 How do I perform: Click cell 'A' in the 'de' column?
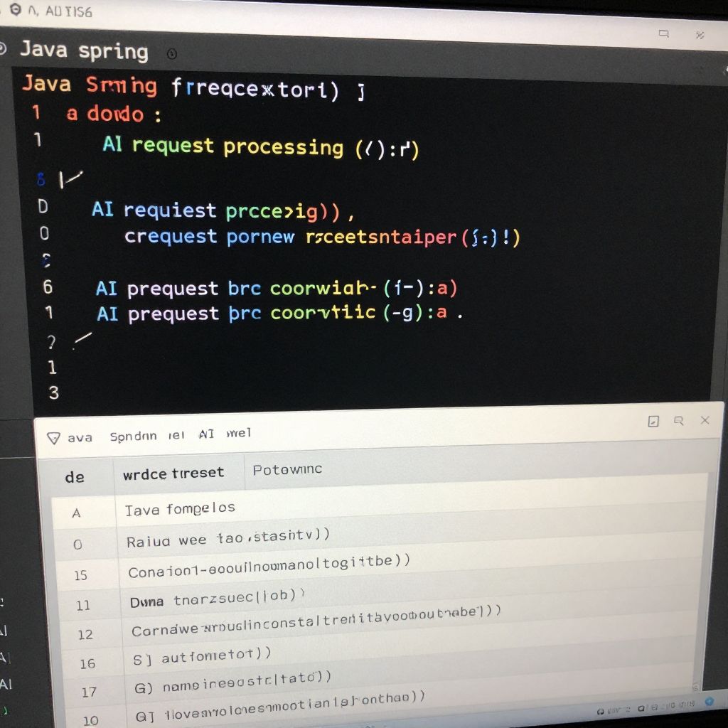tap(77, 513)
